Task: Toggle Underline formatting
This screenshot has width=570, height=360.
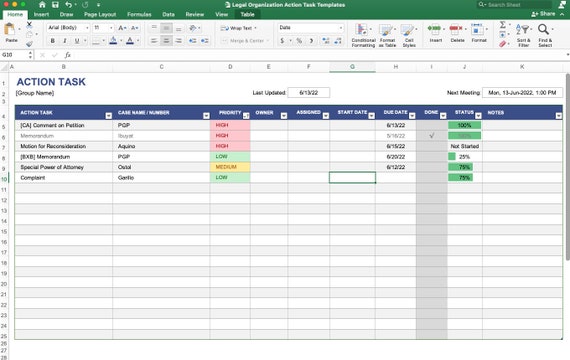Action: pos(77,41)
